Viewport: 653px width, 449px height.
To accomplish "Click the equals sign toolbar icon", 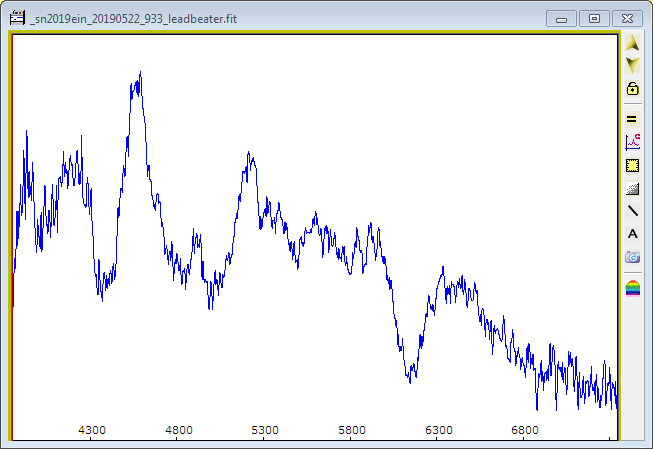I will (632, 118).
